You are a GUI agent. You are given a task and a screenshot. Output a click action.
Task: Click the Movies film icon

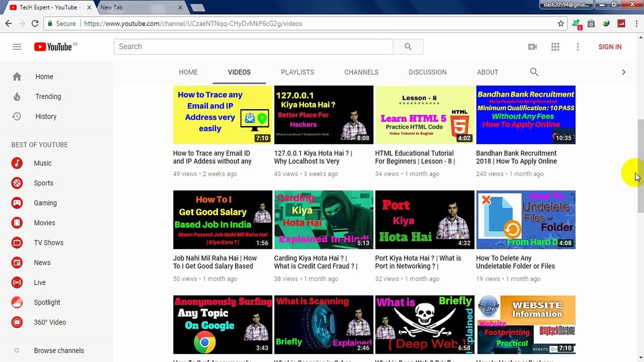(17, 223)
